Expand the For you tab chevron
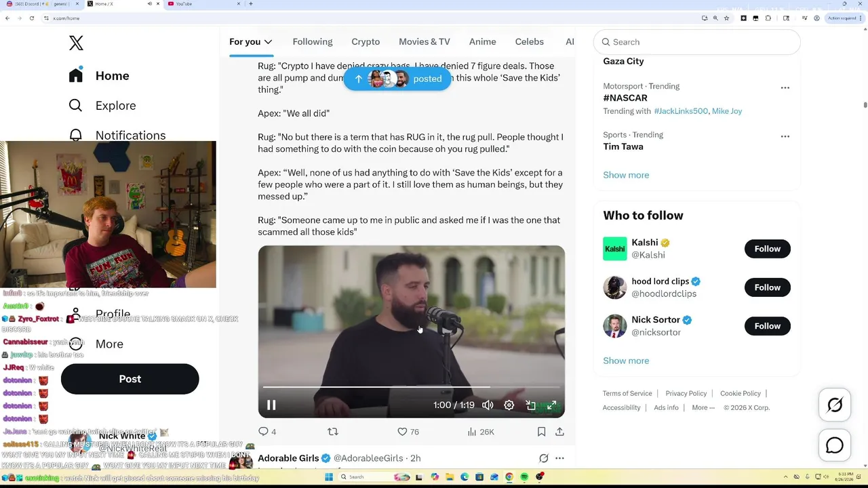868x488 pixels. tap(269, 42)
